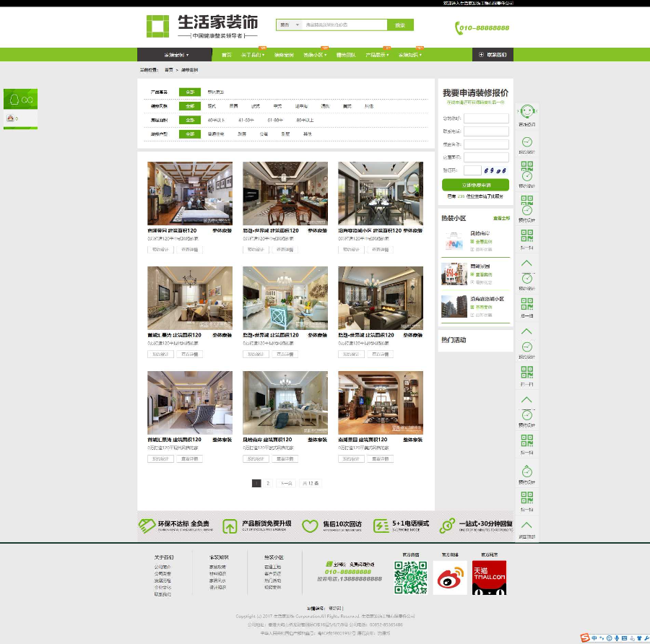650x644 pixels.
Task: Click the 您的称呼 input field
Action: coord(486,118)
